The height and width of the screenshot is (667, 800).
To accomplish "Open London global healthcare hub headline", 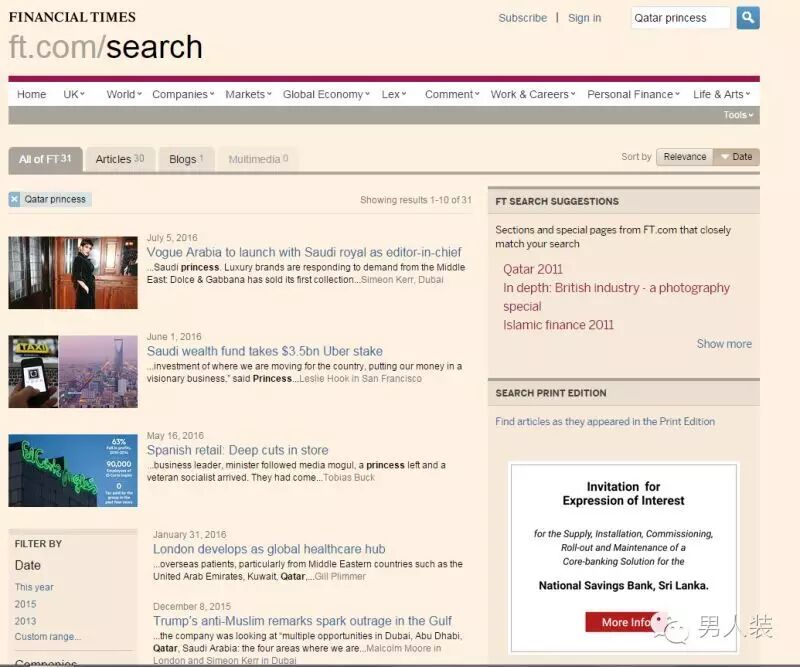I will 269,549.
